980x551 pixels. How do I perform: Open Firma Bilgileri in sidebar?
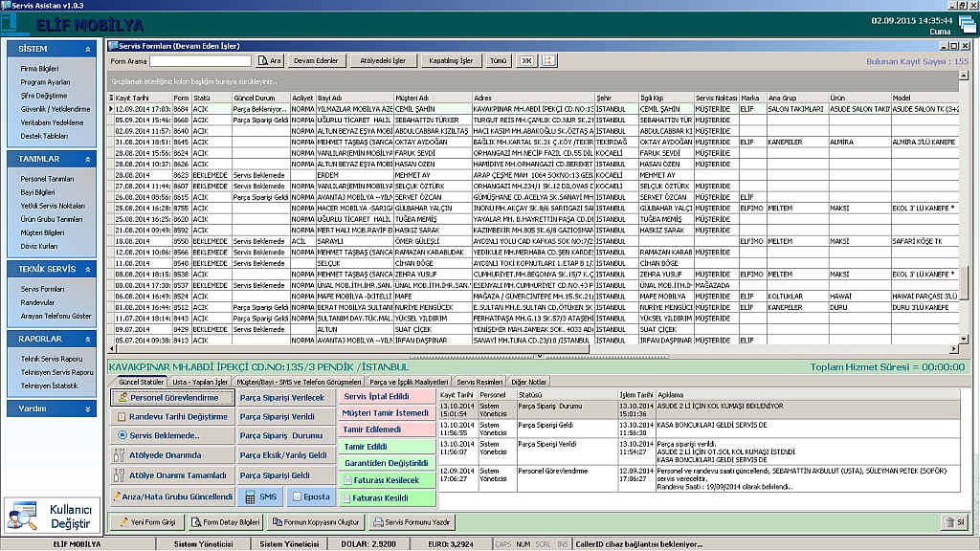tap(39, 69)
